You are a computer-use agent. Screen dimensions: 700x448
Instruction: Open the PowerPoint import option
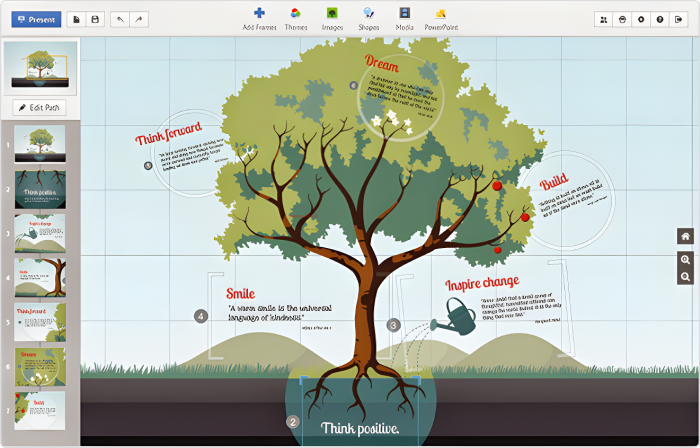[x=441, y=19]
